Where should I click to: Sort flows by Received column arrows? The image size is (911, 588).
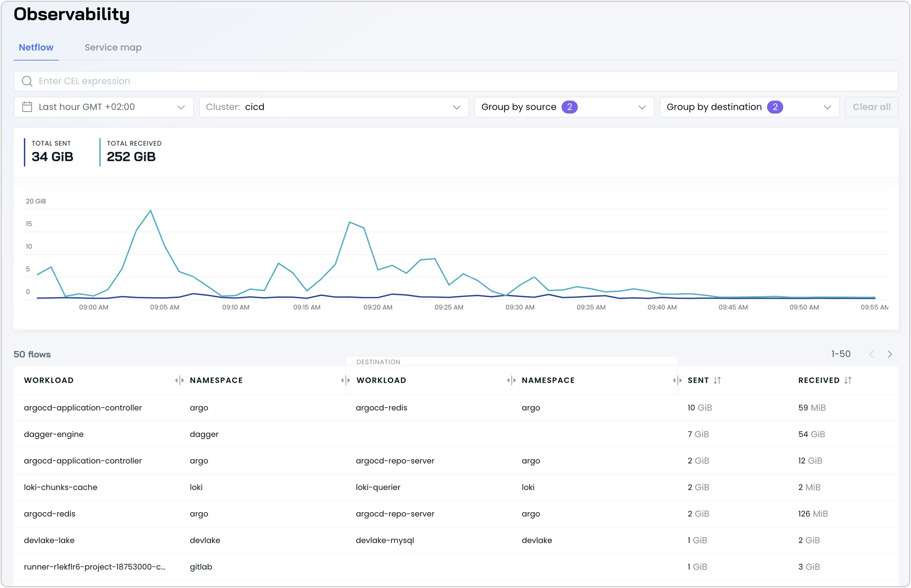pos(848,380)
